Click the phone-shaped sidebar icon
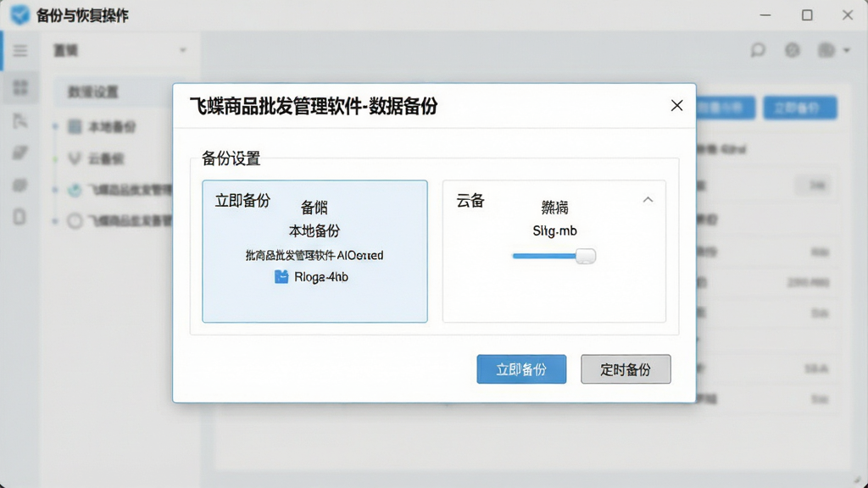868x488 pixels. pyautogui.click(x=19, y=217)
